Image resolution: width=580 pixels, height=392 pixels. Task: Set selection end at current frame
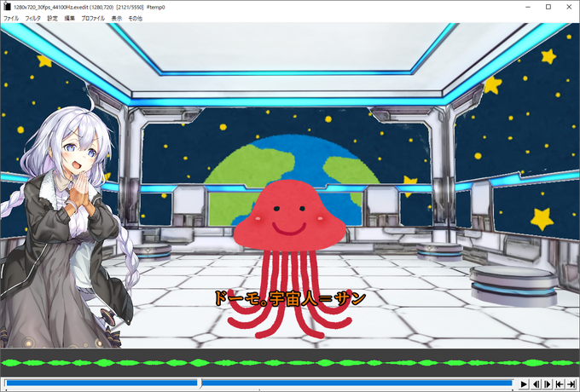pos(571,383)
